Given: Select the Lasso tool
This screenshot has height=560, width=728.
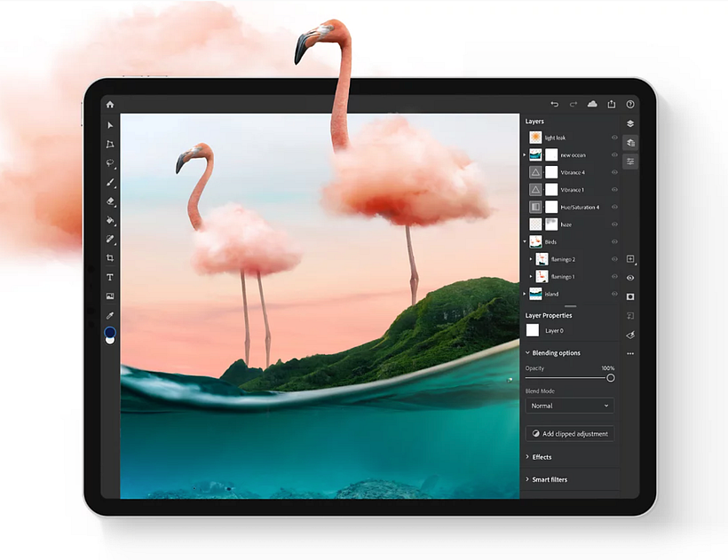Looking at the screenshot, I should [x=110, y=162].
